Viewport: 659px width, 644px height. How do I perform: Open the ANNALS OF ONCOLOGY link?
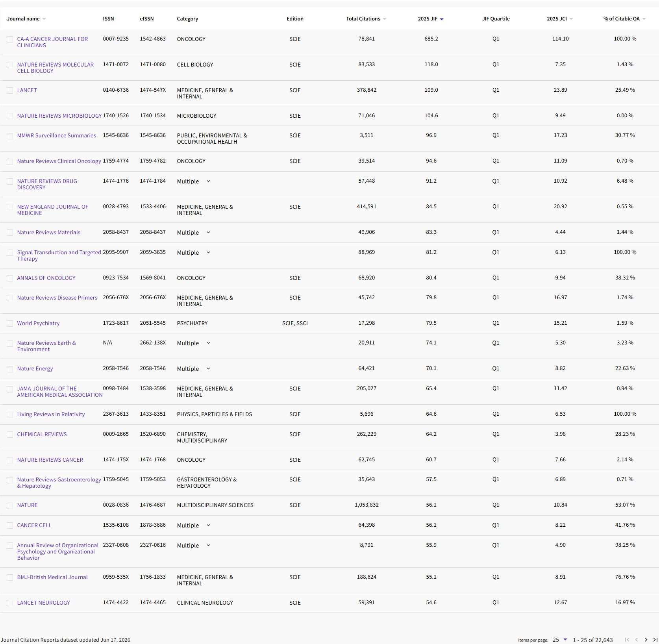(x=46, y=278)
